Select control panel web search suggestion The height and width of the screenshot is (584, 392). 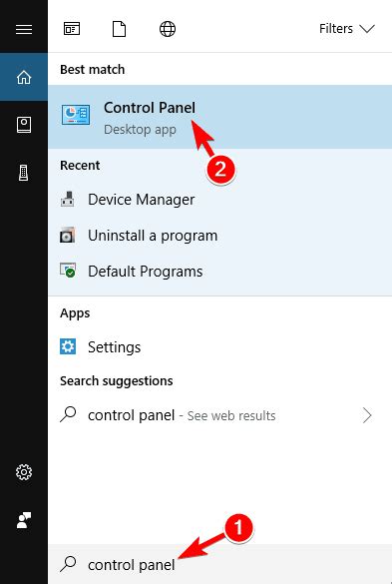pyautogui.click(x=219, y=415)
